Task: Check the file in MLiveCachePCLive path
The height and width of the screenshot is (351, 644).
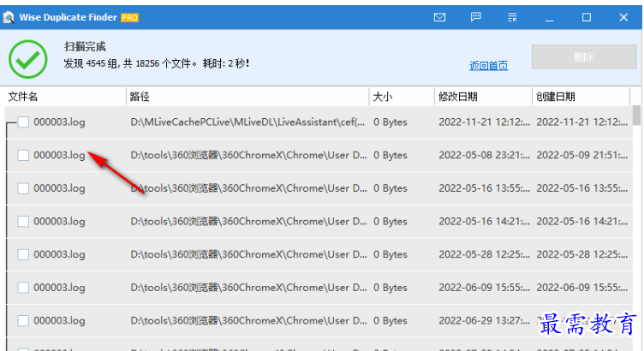Action: tap(23, 122)
